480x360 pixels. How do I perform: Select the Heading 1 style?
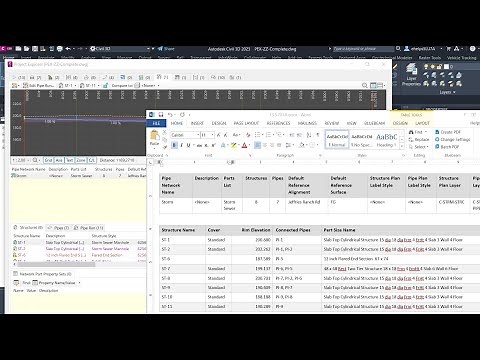[x=387, y=140]
